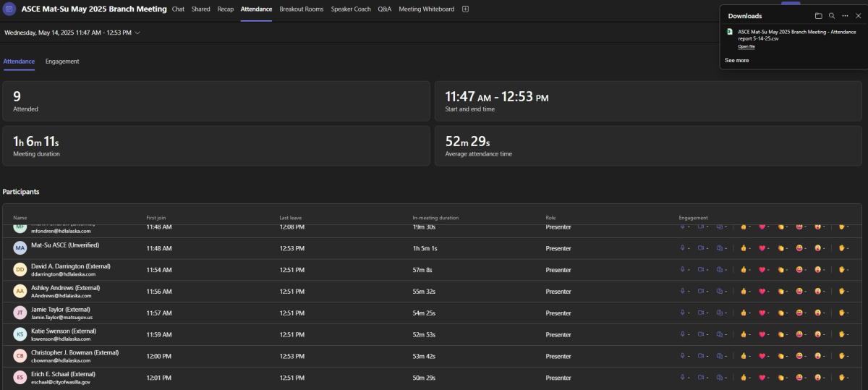This screenshot has width=868, height=390.
Task: Click the Meeting duration summary card
Action: pos(216,145)
